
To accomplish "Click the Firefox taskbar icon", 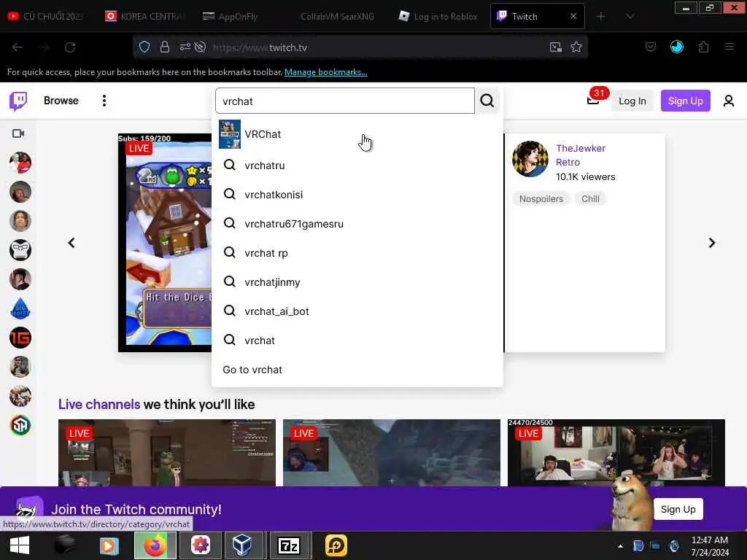I will click(155, 545).
